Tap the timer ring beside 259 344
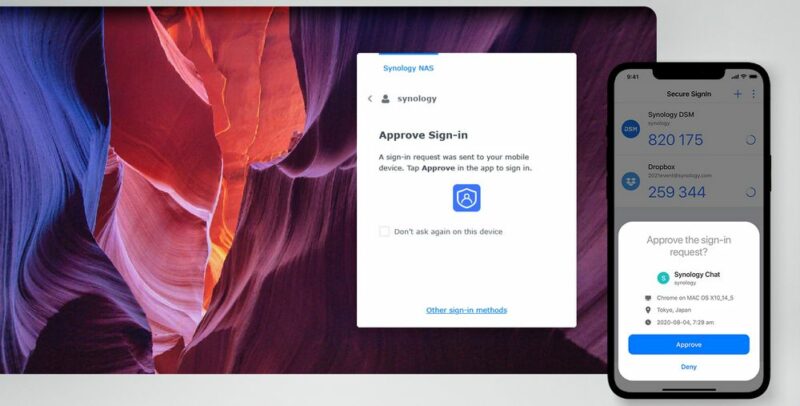The image size is (800, 406). (751, 192)
